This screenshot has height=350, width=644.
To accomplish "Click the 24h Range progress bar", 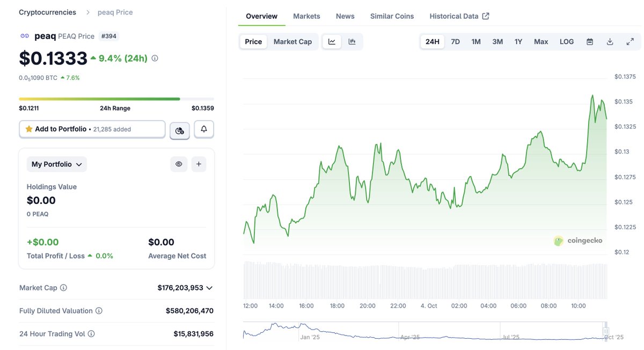I will click(x=116, y=99).
